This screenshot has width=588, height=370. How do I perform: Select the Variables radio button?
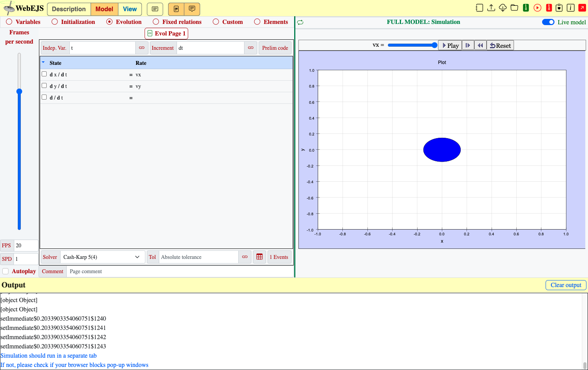point(9,22)
